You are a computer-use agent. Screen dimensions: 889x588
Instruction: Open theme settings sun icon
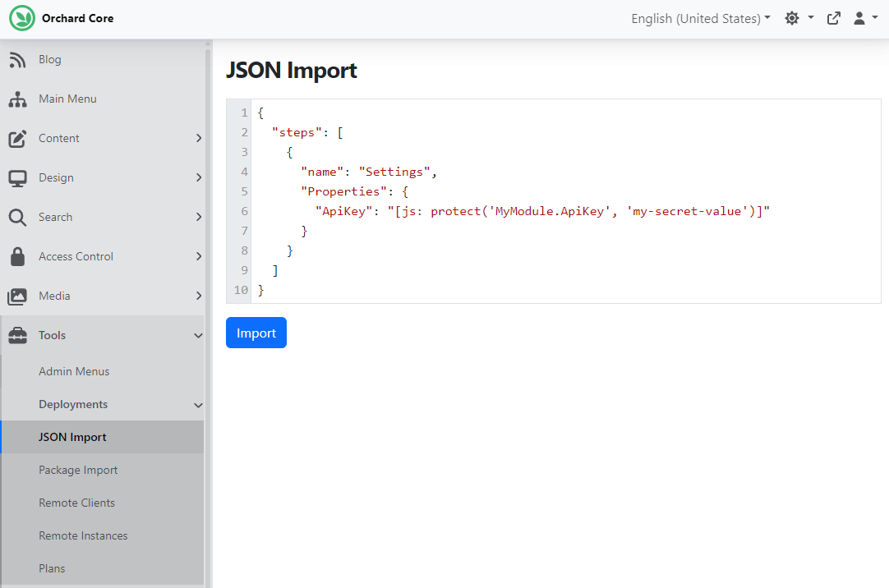click(792, 18)
